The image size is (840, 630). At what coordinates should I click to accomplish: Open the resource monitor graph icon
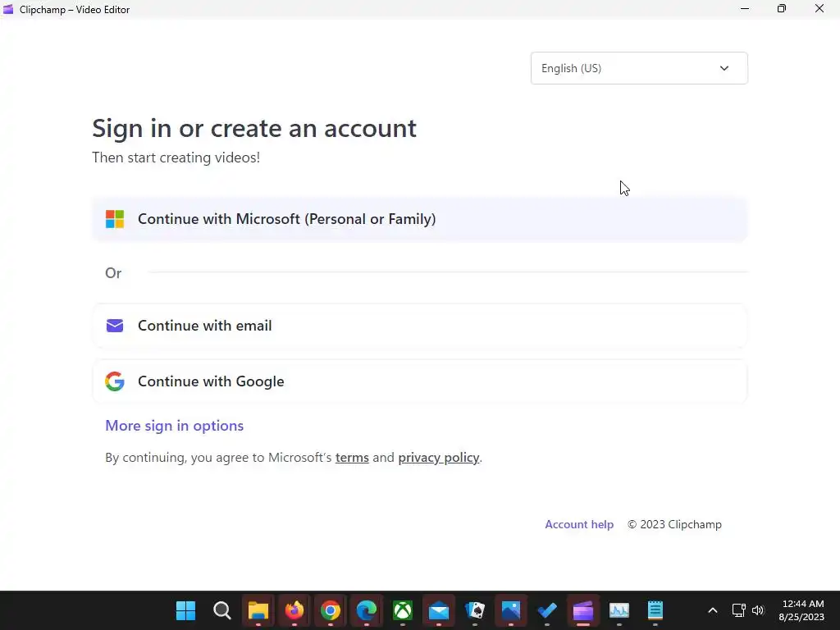click(619, 610)
